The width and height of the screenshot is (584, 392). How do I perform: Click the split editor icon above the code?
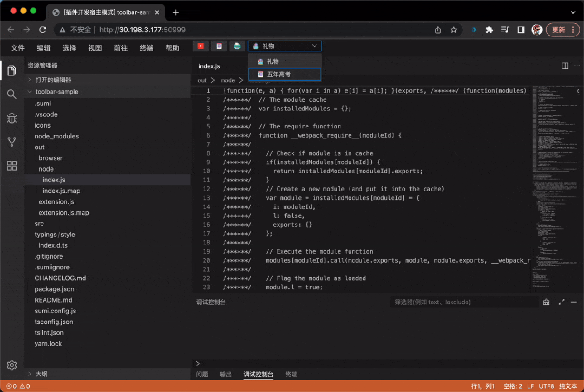(564, 64)
